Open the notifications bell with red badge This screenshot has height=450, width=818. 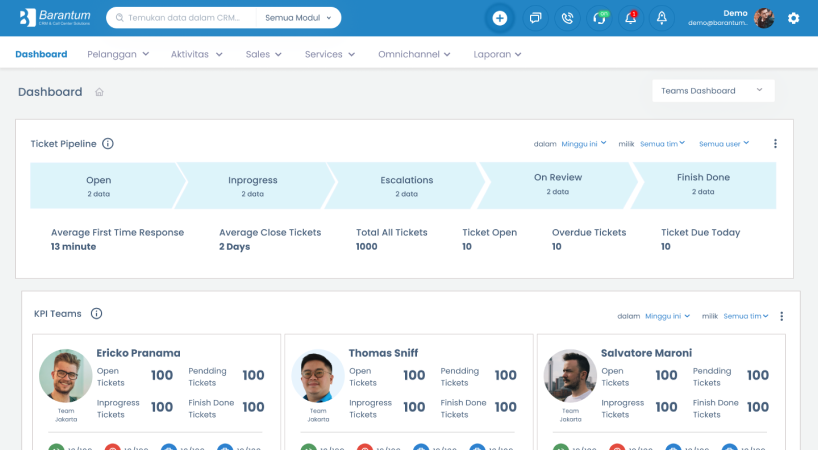coord(631,18)
